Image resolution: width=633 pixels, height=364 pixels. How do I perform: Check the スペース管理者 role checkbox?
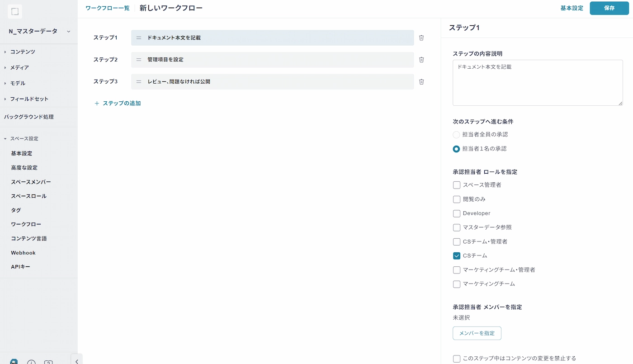(457, 185)
